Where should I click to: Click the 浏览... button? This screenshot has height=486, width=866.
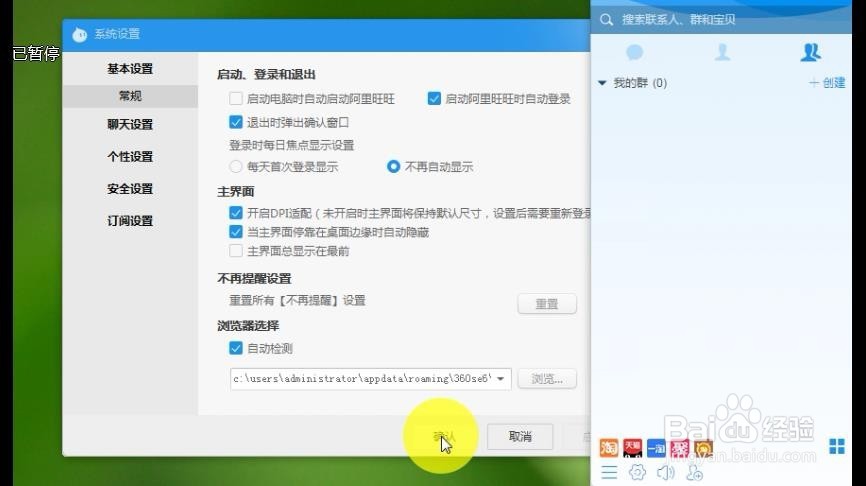pos(547,379)
